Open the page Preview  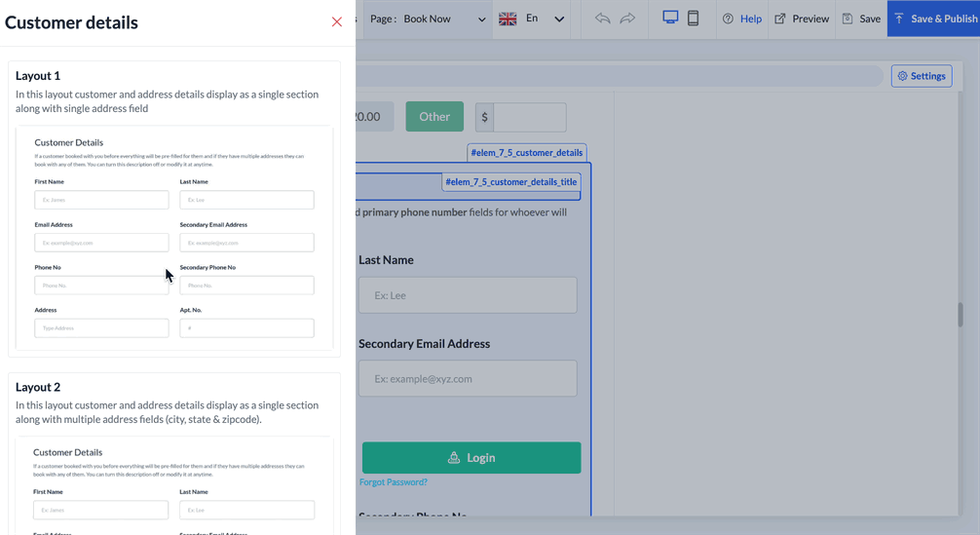(803, 19)
